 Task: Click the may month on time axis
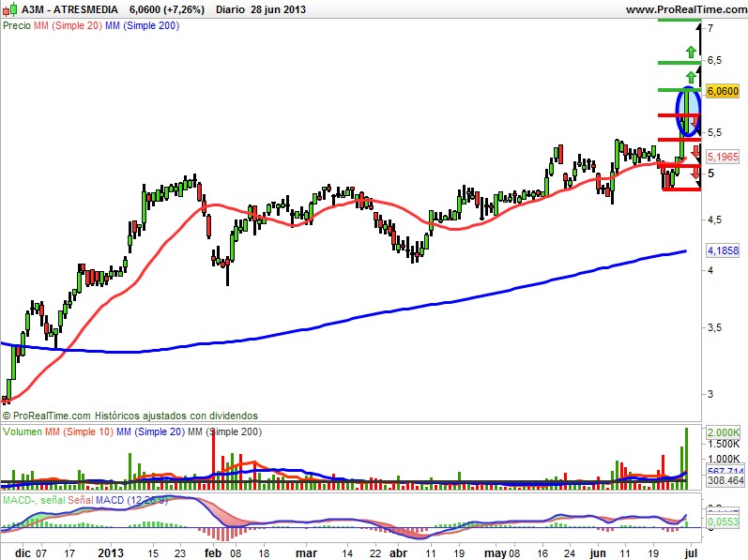click(495, 553)
